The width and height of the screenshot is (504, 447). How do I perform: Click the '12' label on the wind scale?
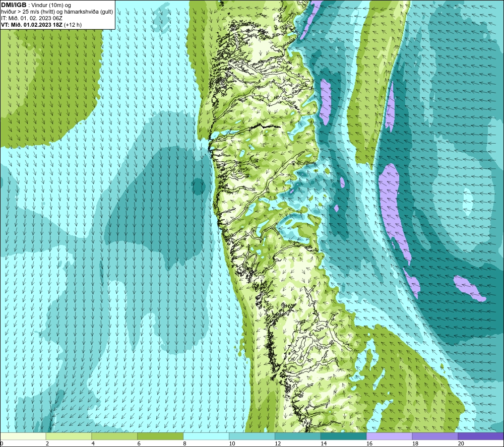278,444
